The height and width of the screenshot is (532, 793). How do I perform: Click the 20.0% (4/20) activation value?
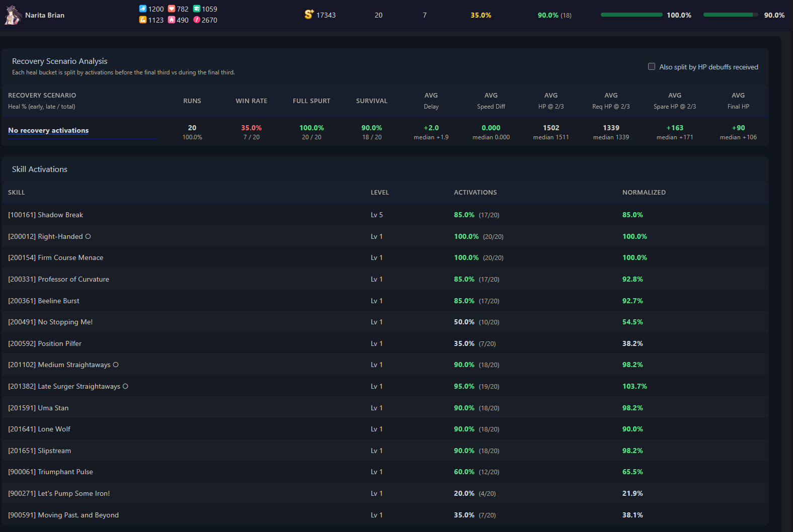(474, 493)
